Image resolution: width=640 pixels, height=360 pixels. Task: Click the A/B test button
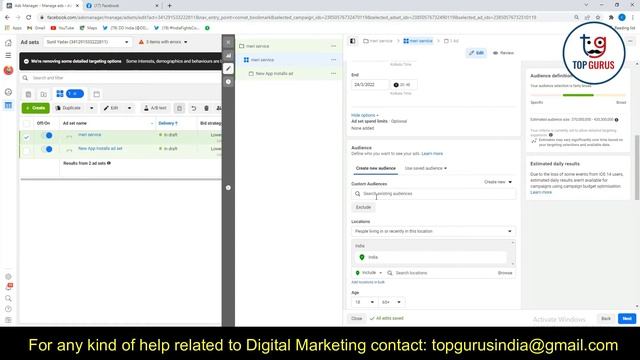click(155, 108)
